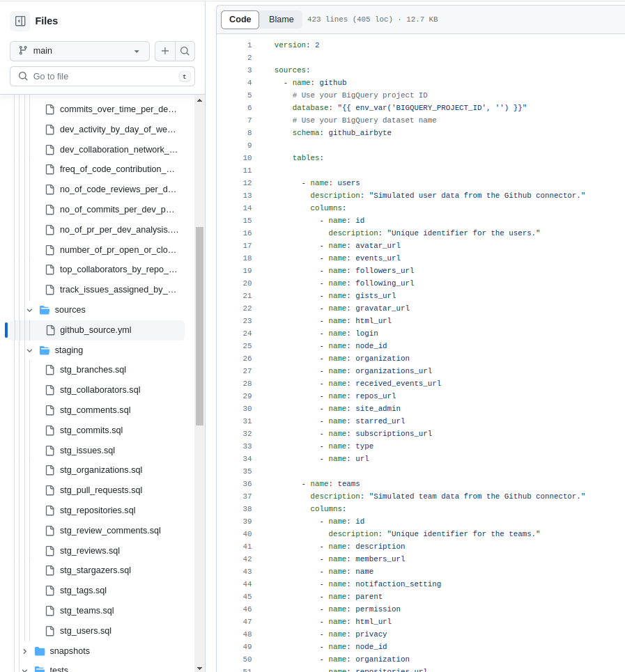Expand the tests folder
Image resolution: width=625 pixels, height=672 pixels.
[25, 669]
